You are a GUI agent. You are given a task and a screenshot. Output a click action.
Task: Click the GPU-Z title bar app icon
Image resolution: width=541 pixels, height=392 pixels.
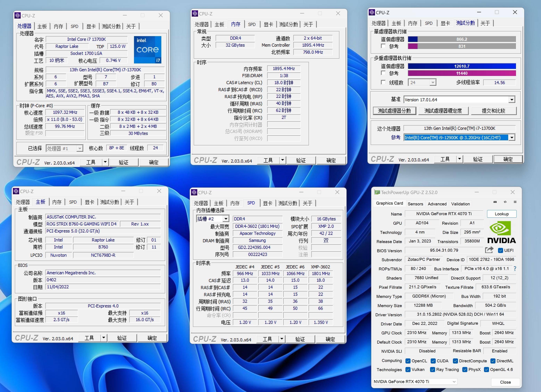tap(377, 192)
